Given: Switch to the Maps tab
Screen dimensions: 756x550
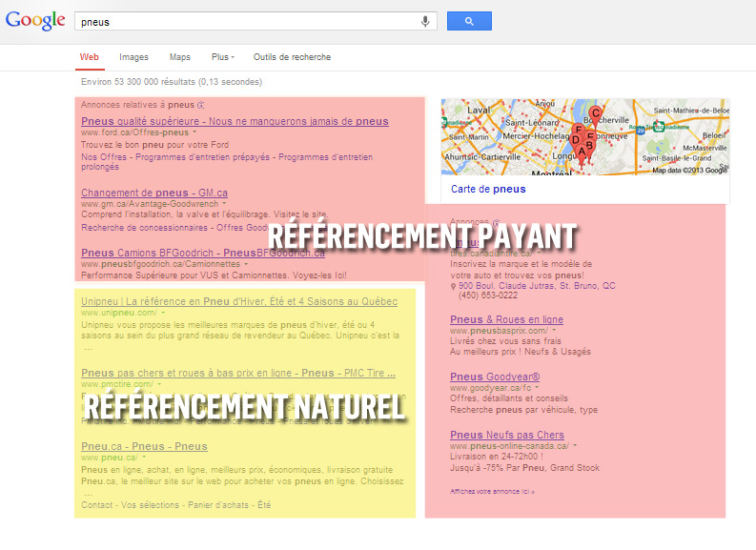Looking at the screenshot, I should click(x=180, y=57).
